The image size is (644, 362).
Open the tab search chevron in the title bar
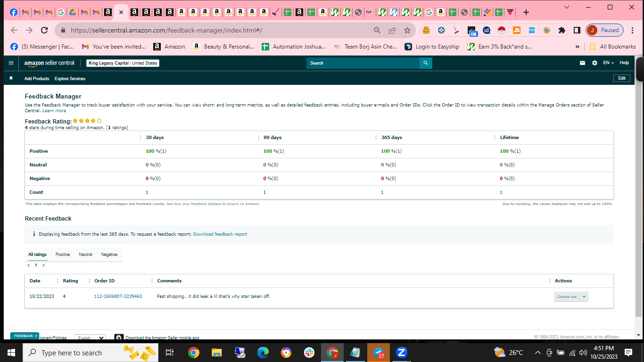click(567, 7)
